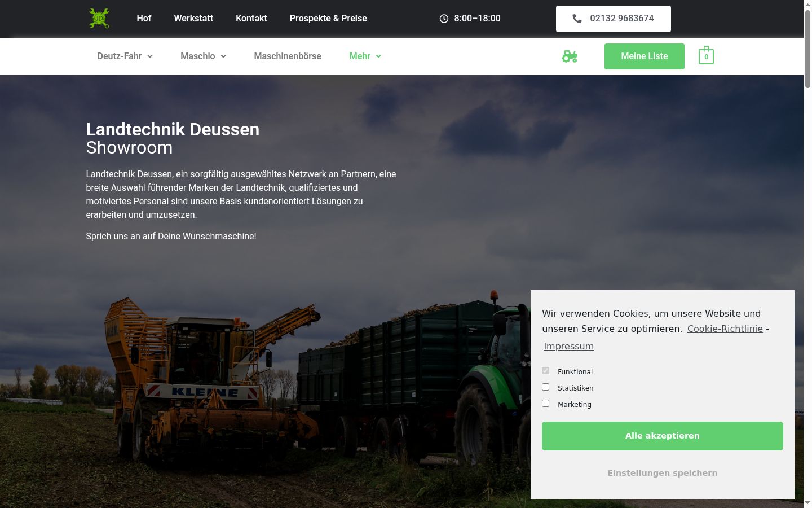Open the shopping bag cart icon

point(706,55)
